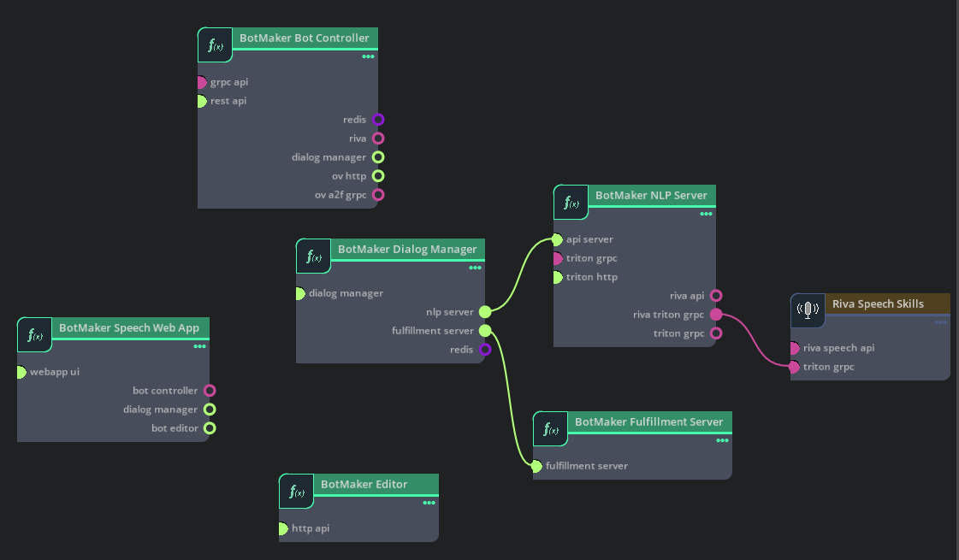Select the BotMaker Fulfillment Server node title
Screen dimensions: 959x560
point(648,421)
